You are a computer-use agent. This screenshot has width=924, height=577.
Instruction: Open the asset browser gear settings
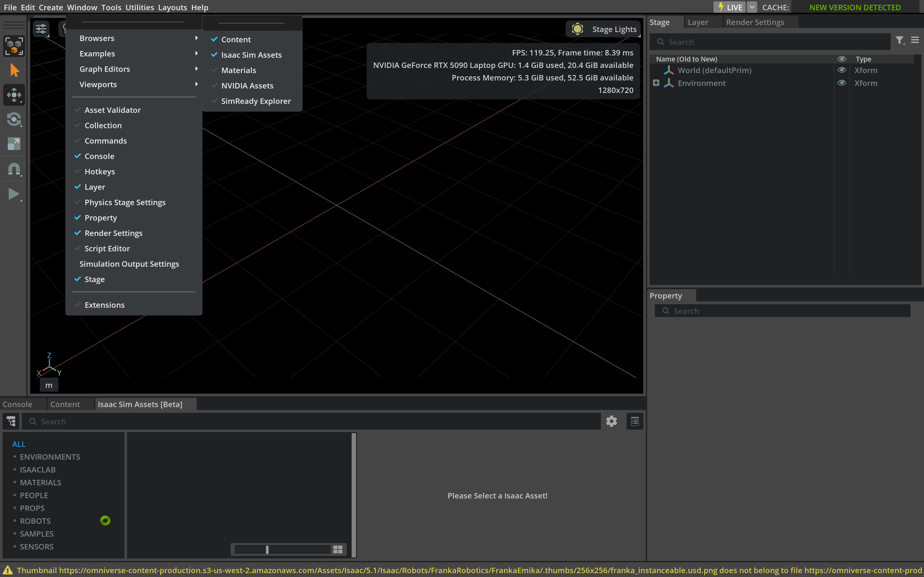611,421
